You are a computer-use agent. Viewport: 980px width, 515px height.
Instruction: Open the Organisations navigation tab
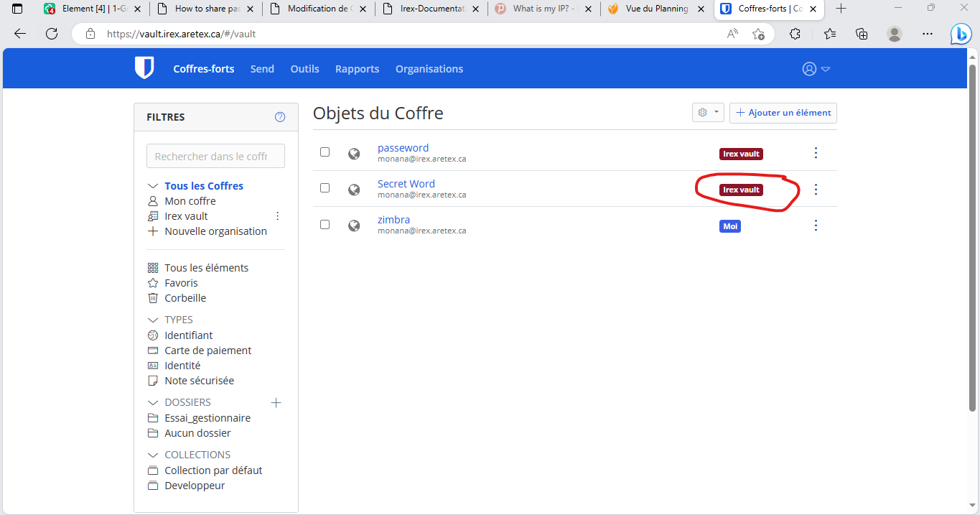click(x=429, y=69)
